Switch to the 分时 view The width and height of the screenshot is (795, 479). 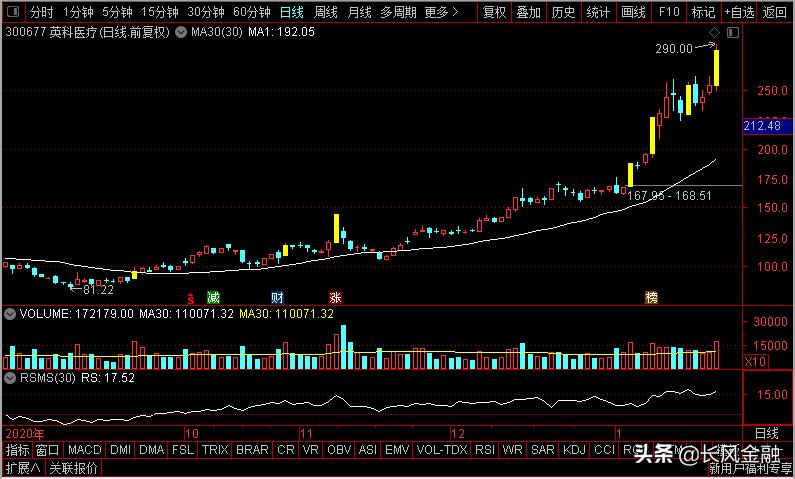point(41,12)
